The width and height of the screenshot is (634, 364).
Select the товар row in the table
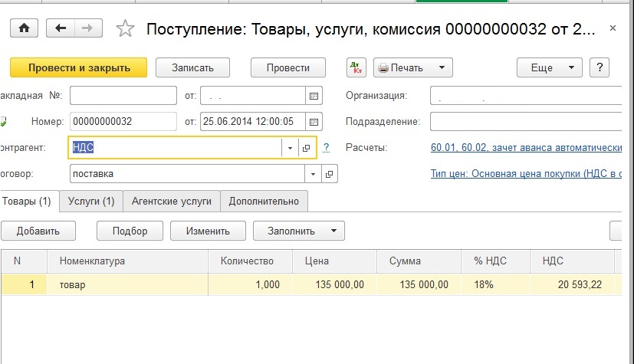130,285
